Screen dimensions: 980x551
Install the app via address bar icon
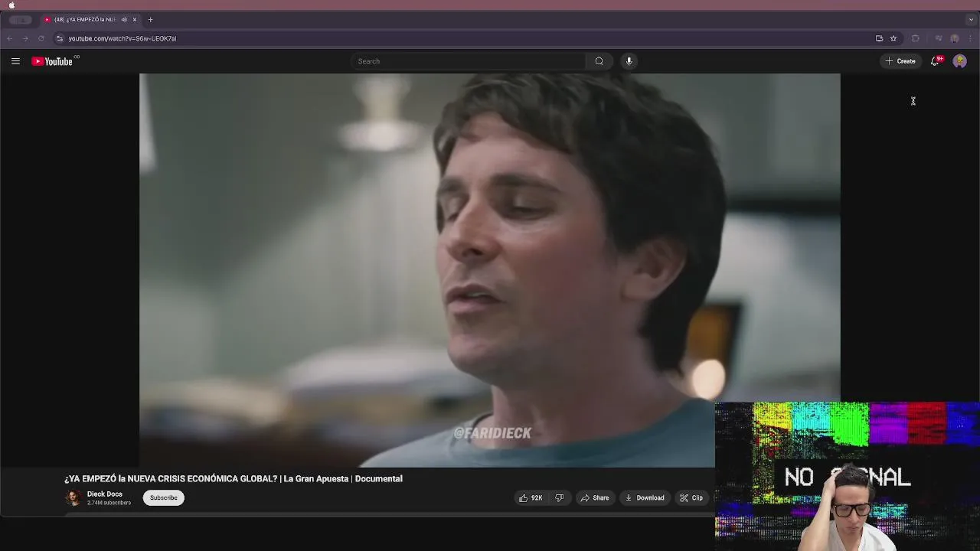click(879, 38)
